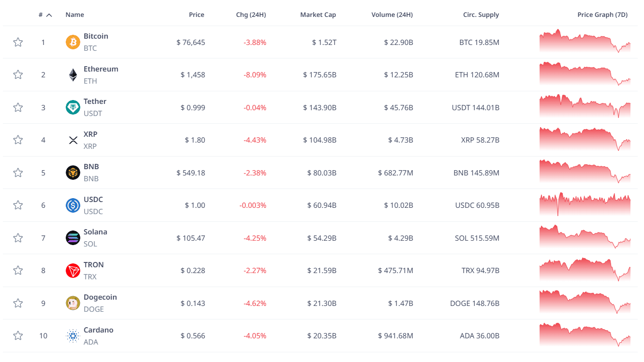Open USDC's 7-day price graph thumbnail
Screen dimensions: 644x362
tap(585, 204)
